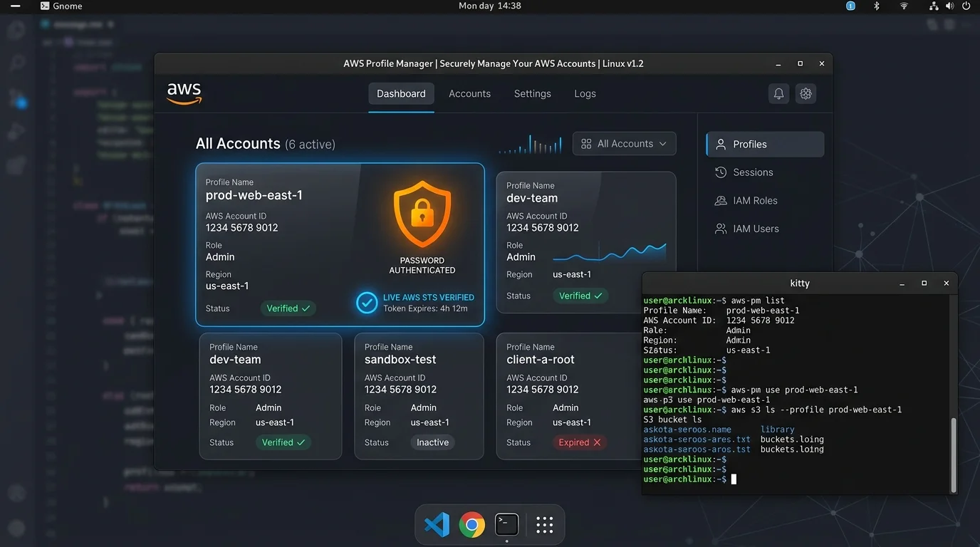Click the "prod-web-east-1" profile name on its card
This screenshot has height=547, width=980.
254,196
